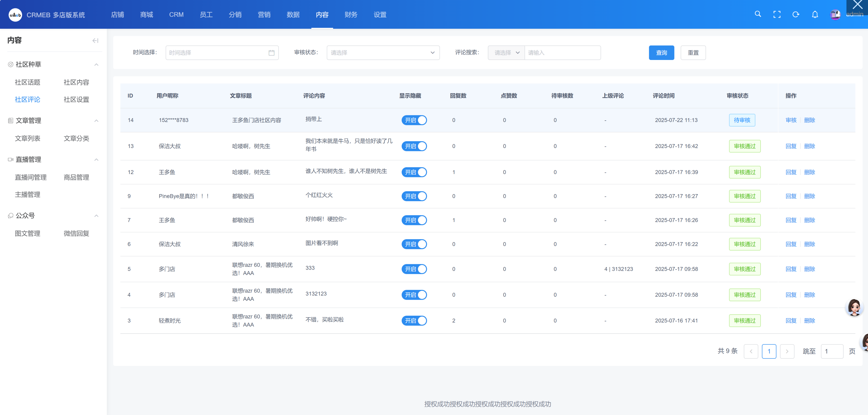Viewport: 868px width, 415px height.
Task: Click the 文章管理 section icon
Action: [x=11, y=120]
